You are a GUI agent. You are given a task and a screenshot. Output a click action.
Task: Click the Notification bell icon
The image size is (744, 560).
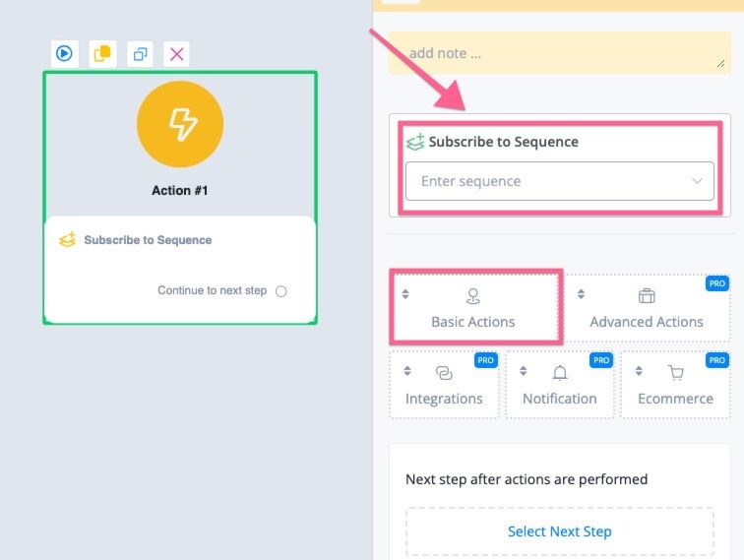(x=560, y=373)
